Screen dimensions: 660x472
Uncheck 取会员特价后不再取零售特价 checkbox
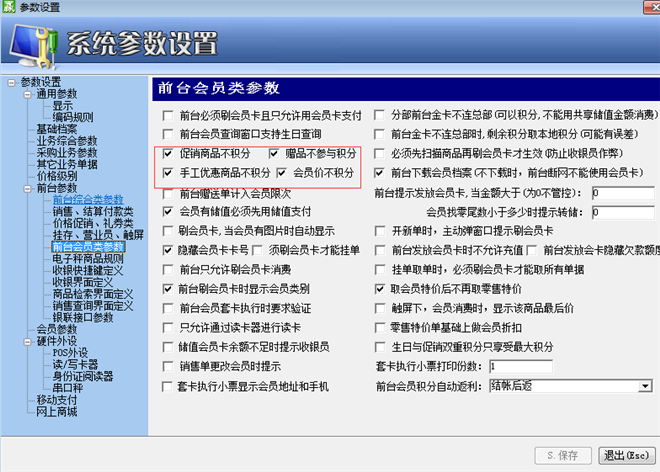coord(379,289)
